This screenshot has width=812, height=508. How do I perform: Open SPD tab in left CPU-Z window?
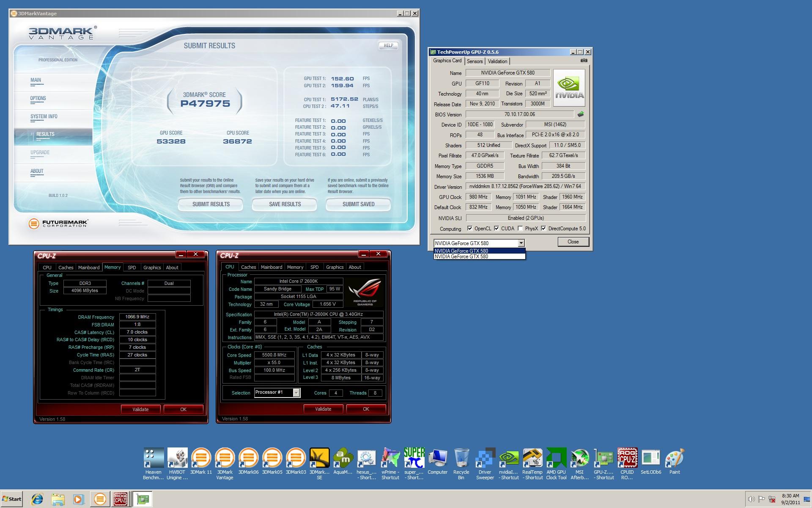(132, 268)
